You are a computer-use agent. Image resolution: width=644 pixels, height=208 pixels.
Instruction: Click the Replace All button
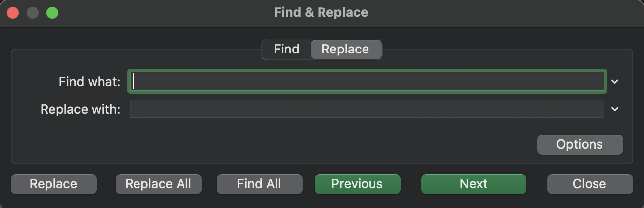coord(158,184)
